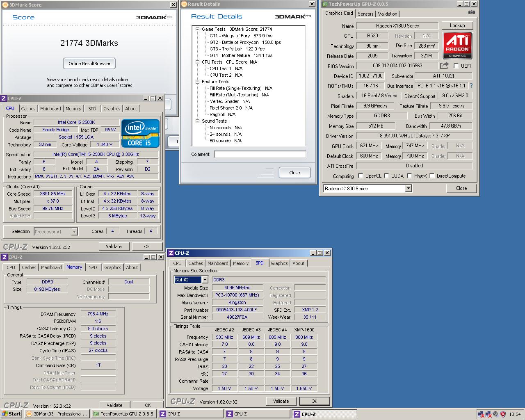Select GT3 - Troll's Lair row
The width and height of the screenshot is (525, 420).
[x=237, y=49]
